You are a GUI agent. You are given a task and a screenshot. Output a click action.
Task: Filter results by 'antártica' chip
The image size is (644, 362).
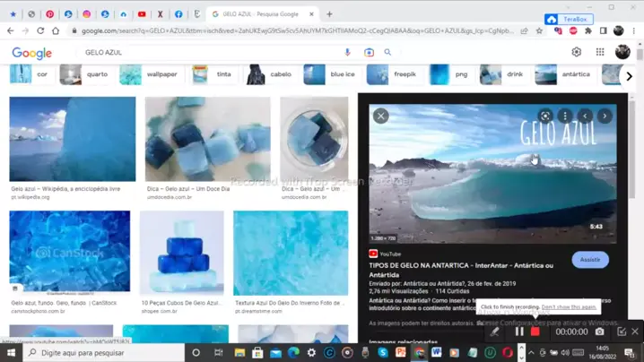(565, 74)
